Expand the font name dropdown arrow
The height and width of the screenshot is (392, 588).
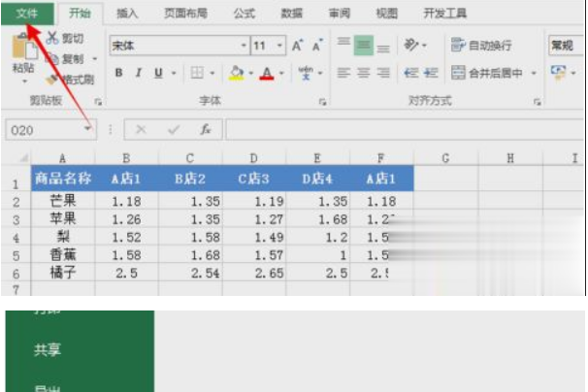[244, 46]
